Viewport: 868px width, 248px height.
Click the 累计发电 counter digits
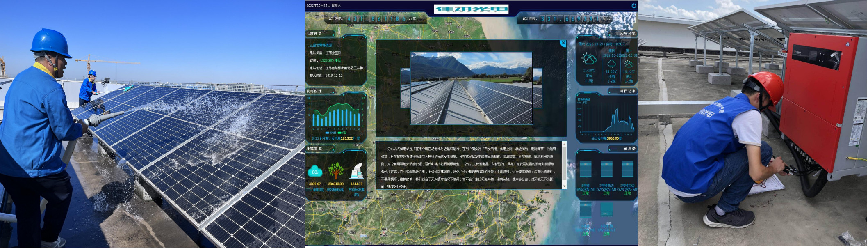pyautogui.click(x=376, y=19)
